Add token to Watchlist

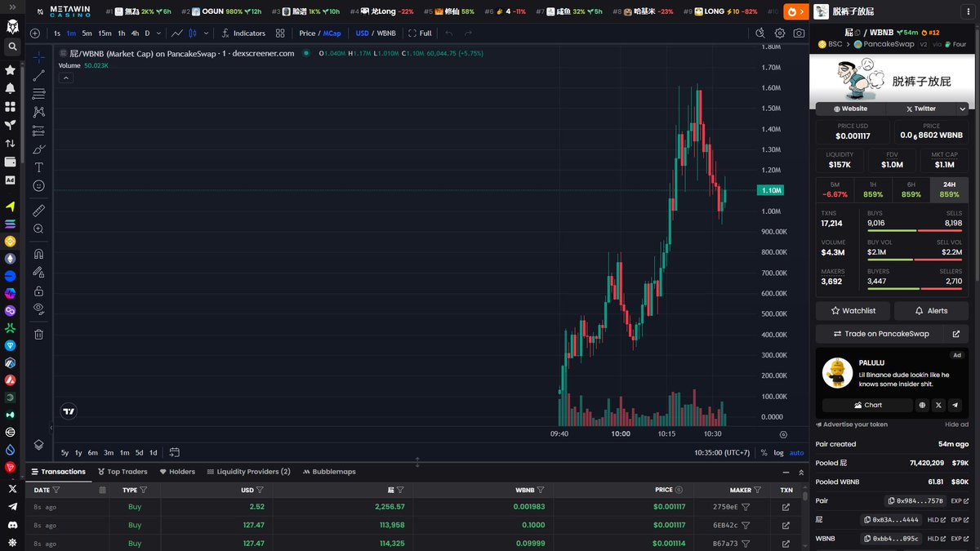coord(853,311)
